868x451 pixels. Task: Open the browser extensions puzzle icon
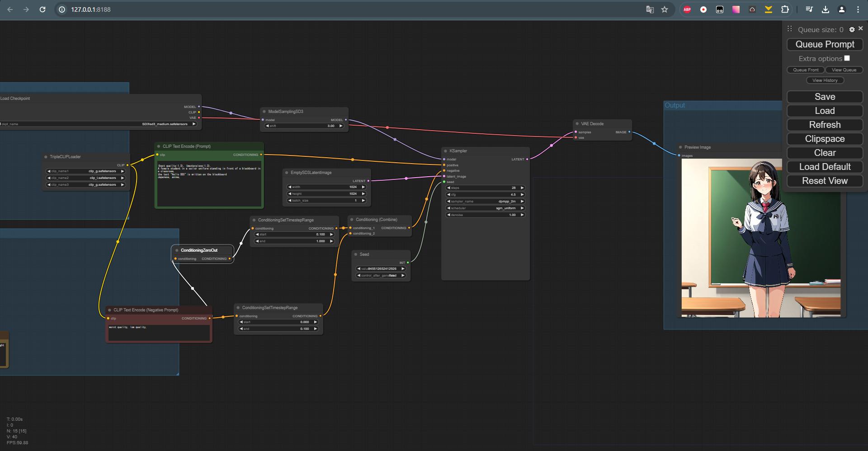click(x=785, y=9)
